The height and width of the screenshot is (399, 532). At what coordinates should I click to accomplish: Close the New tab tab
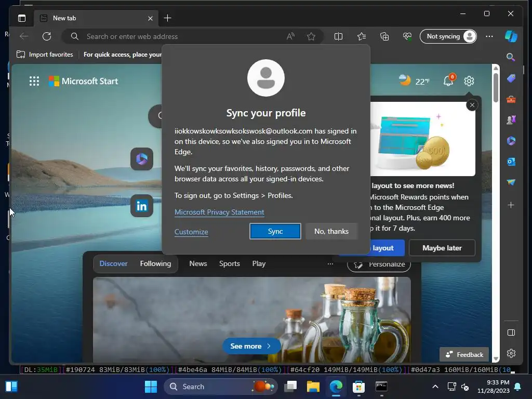(150, 18)
